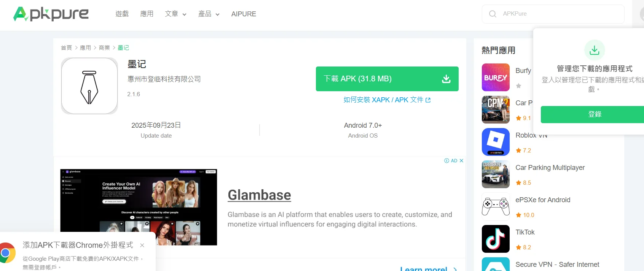This screenshot has height=271, width=644.
Task: Expand the 文章 dropdown menu
Action: 175,14
